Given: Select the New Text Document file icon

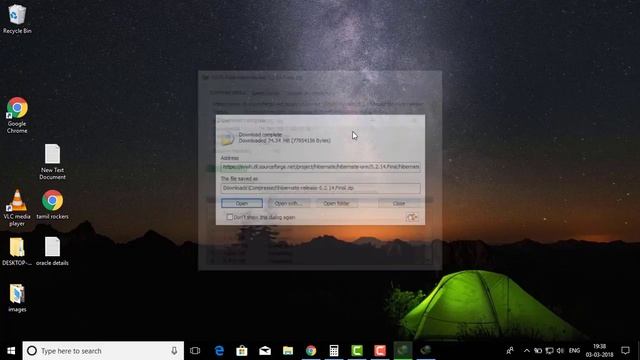Looking at the screenshot, I should [52, 162].
